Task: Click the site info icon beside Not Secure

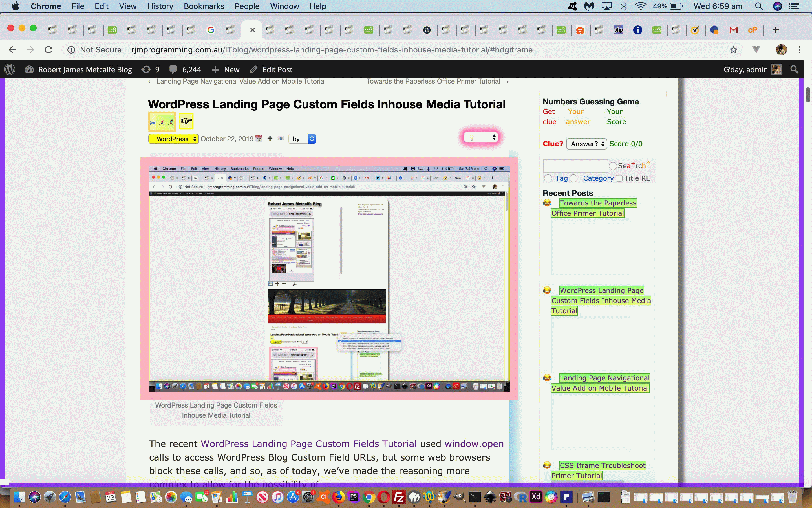Action: click(x=71, y=50)
